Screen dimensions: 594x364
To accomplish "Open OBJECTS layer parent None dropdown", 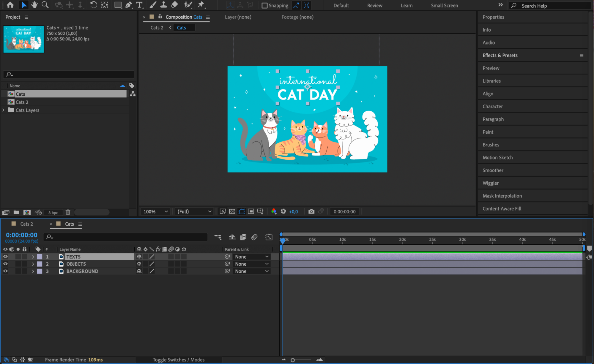I will (x=251, y=264).
